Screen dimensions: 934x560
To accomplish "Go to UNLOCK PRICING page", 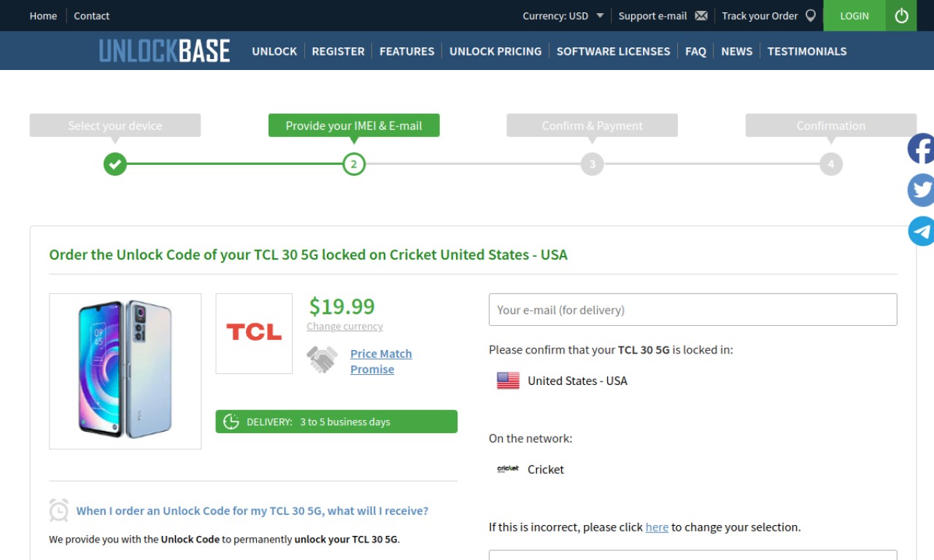I will [x=495, y=51].
